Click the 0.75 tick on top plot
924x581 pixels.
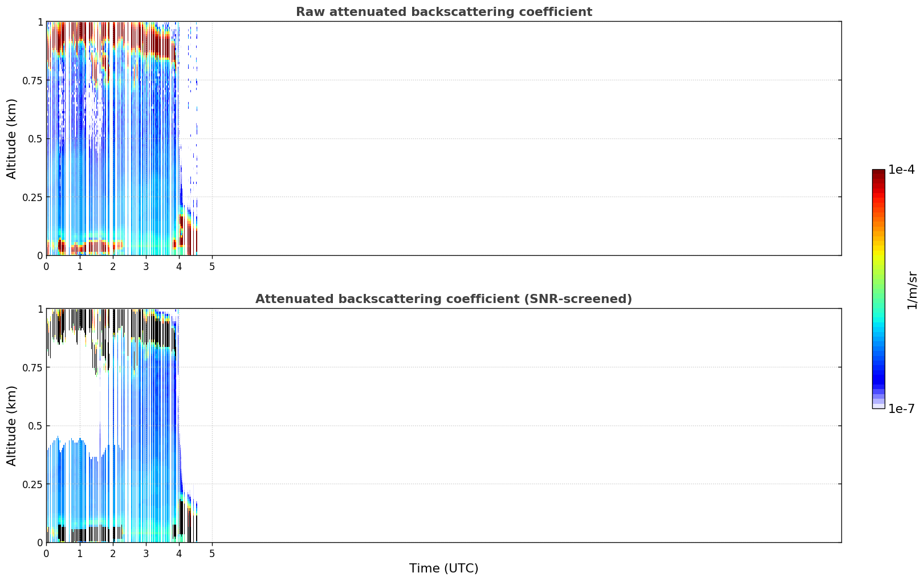click(x=33, y=80)
